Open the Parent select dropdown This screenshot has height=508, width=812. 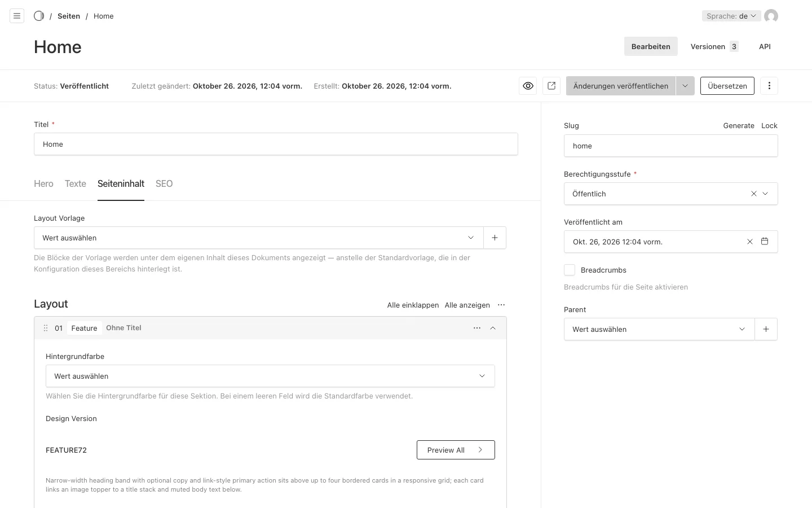[659, 329]
